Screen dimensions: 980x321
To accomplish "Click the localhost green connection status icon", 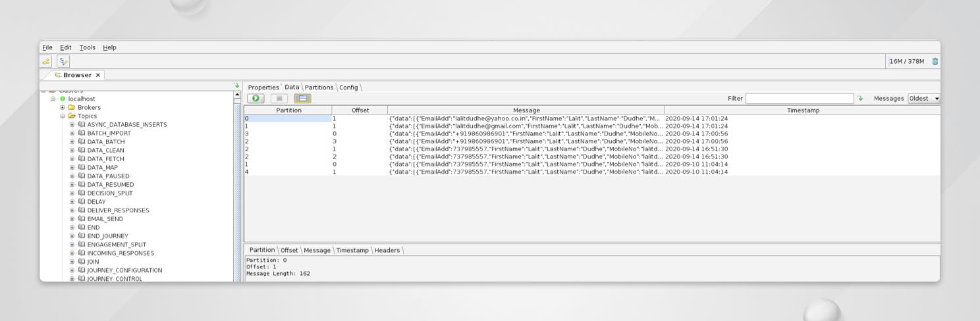I will coord(63,99).
